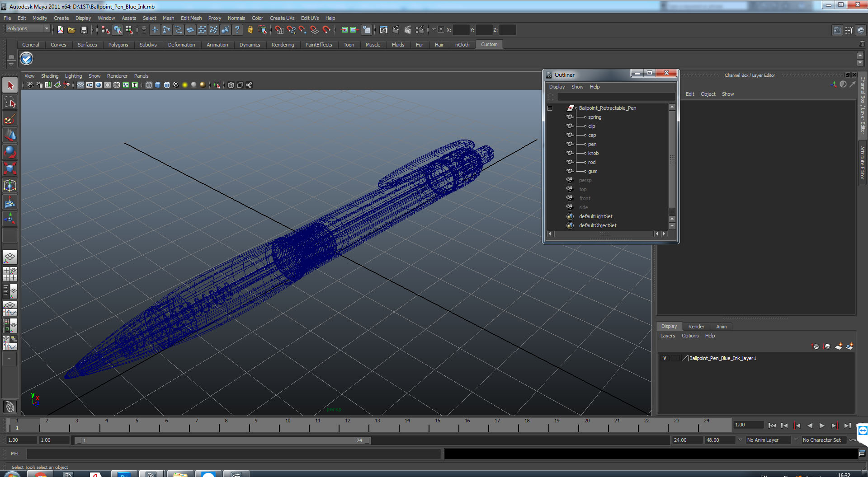The width and height of the screenshot is (868, 477).
Task: Step to the next key
Action: click(x=835, y=426)
